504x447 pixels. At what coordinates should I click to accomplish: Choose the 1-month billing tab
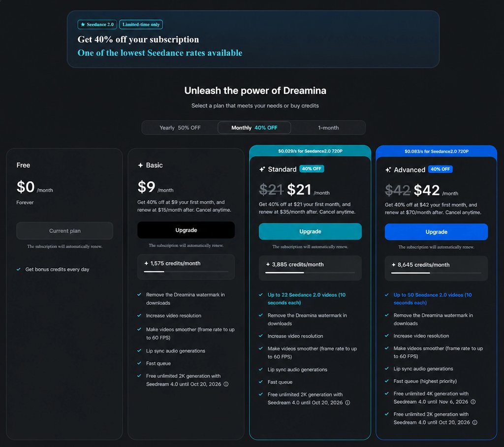328,128
